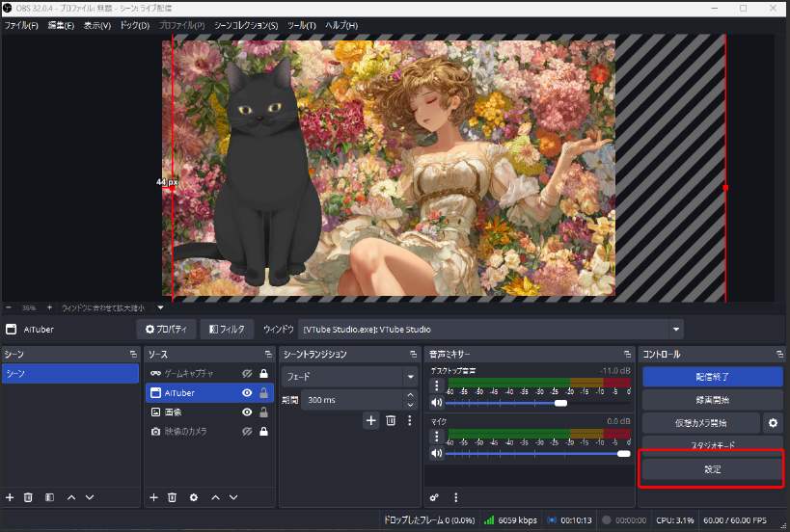Delete the selected source using the trash icon

[173, 497]
